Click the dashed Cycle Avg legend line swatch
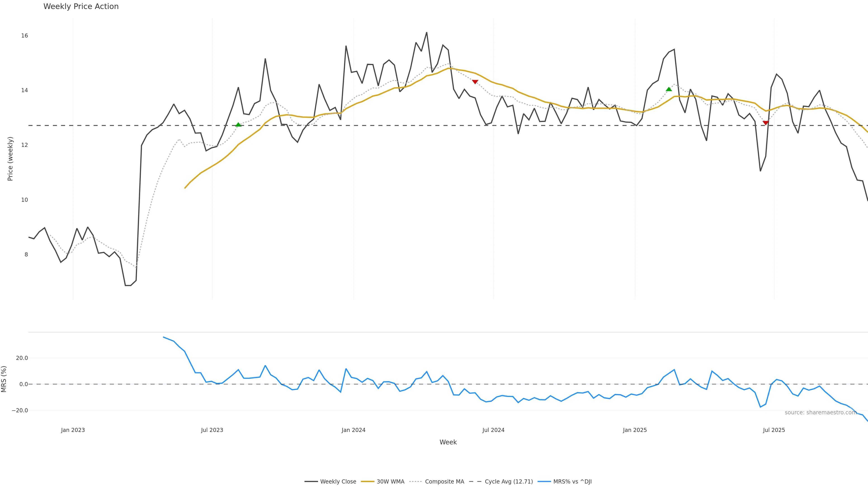The width and height of the screenshot is (868, 488). coord(475,482)
